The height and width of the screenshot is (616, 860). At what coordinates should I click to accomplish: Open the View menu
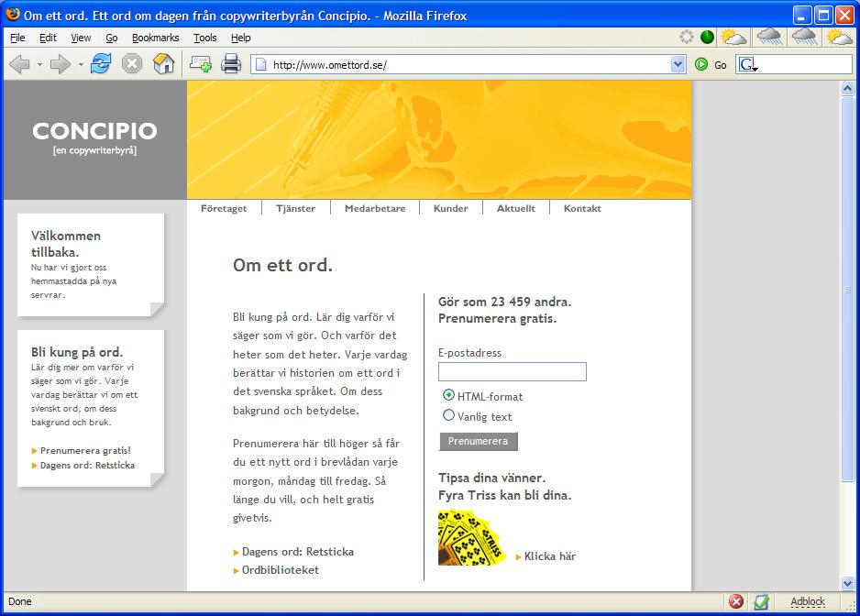(x=81, y=38)
